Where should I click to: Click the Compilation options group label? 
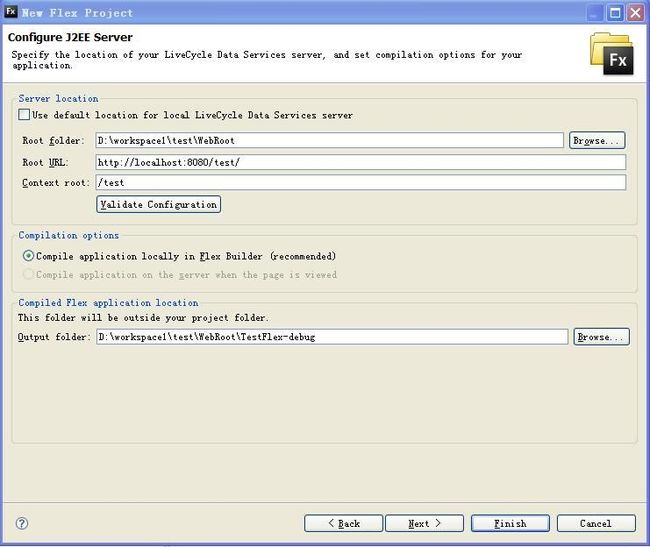click(x=68, y=235)
